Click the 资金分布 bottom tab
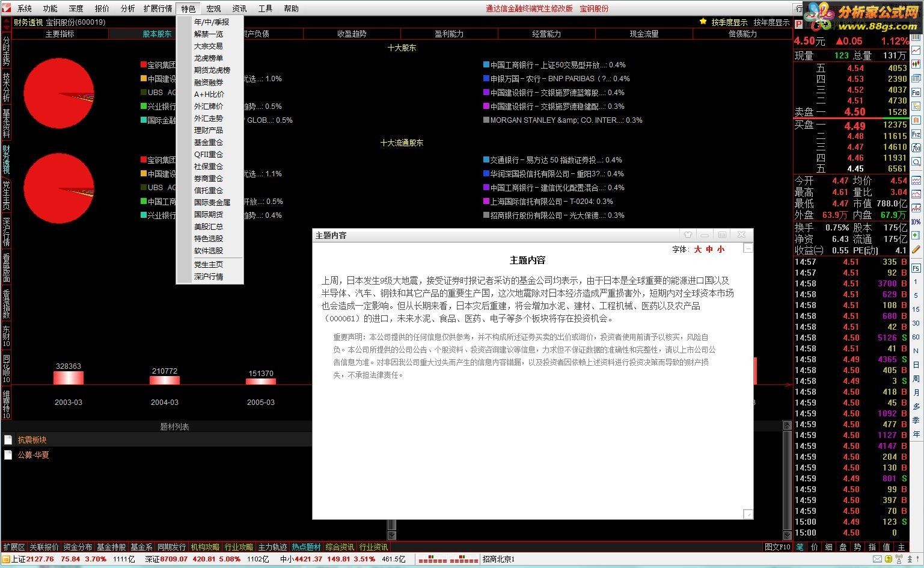This screenshot has width=924, height=568. (78, 547)
